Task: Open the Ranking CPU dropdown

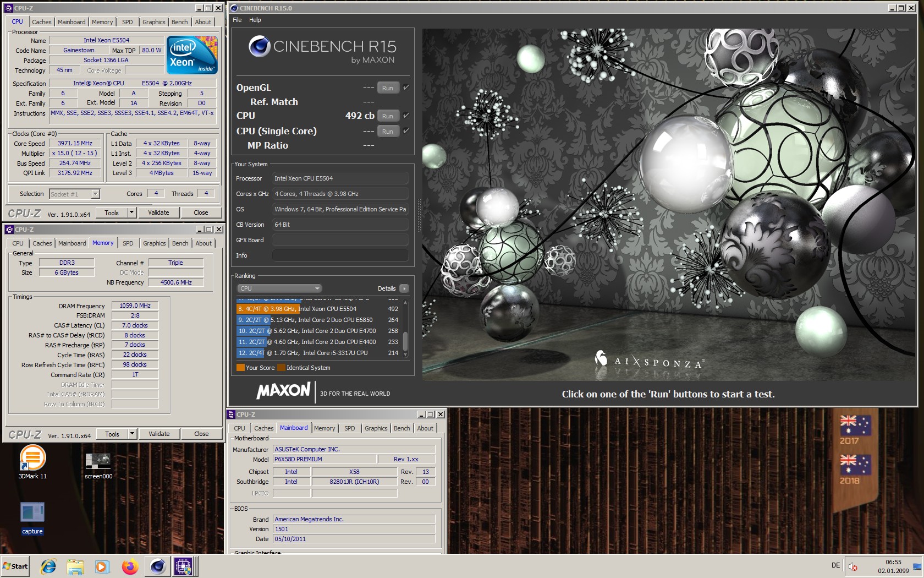Action: point(279,288)
